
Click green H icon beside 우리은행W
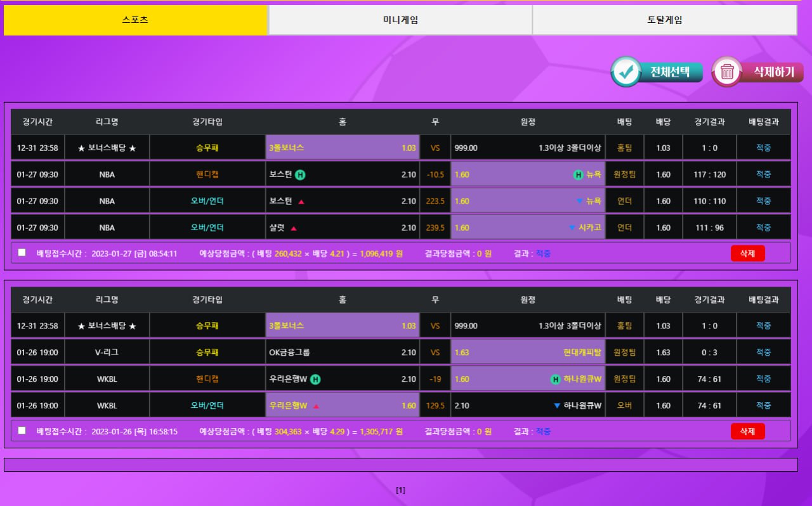tap(315, 380)
